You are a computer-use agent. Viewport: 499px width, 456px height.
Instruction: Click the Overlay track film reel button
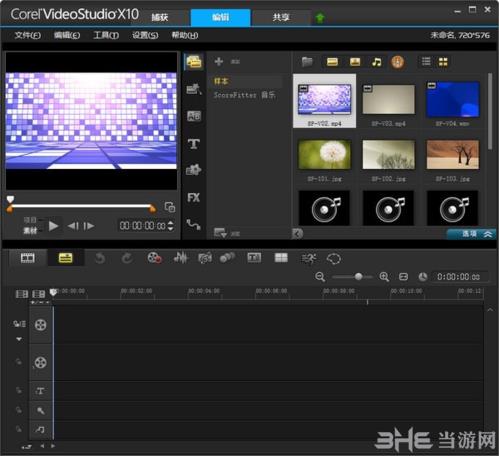[x=40, y=362]
